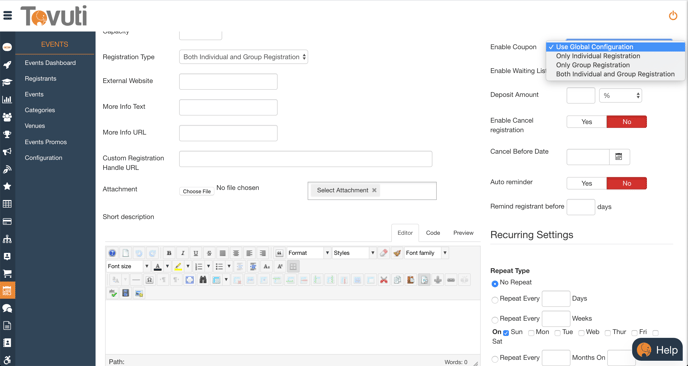Click the shopping cart sidebar icon
This screenshot has height=366, width=688.
click(7, 273)
